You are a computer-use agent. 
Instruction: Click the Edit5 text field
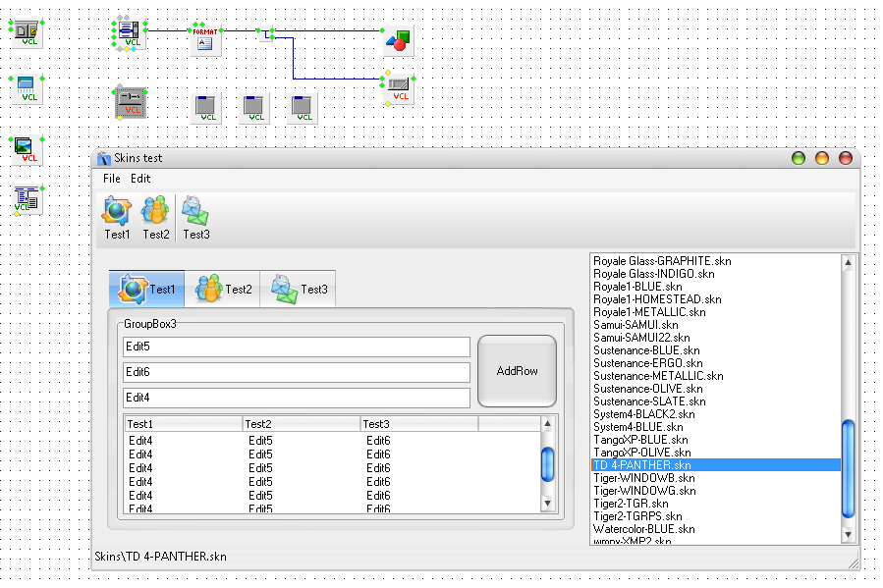tap(296, 347)
